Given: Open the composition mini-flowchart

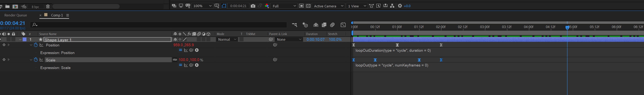Looking at the screenshot, I should point(295,25).
